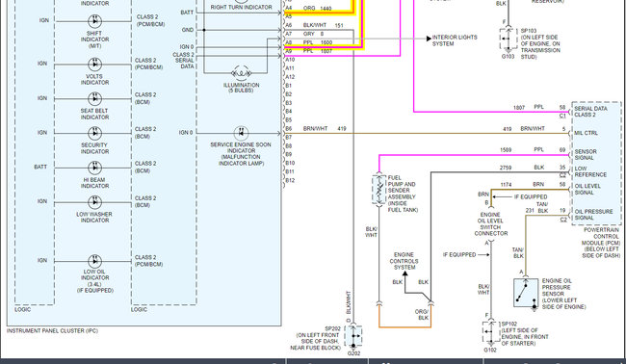
Task: Click the 'INTERIOR LIGHTS SYSTEM' label
Action: (455, 40)
